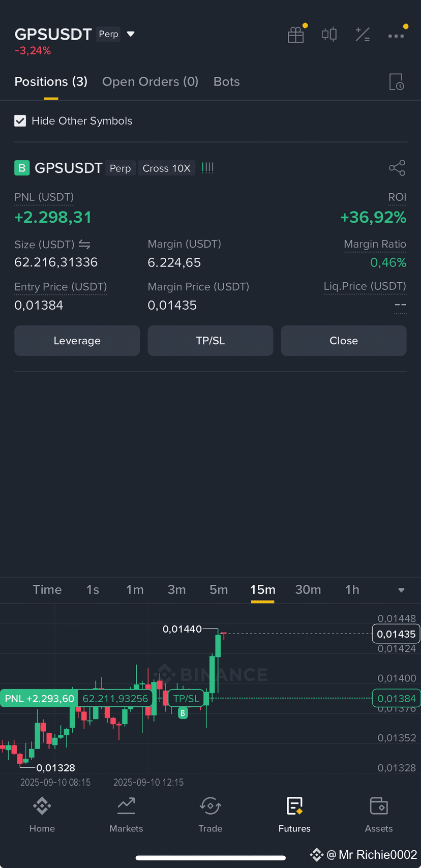421x868 pixels.
Task: Tap the Liq.Price (USDT) label
Action: click(365, 287)
